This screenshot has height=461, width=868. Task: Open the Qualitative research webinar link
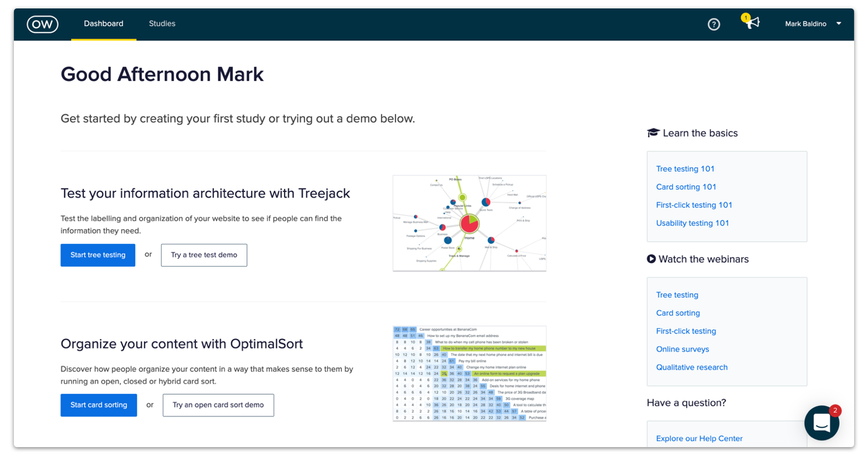click(692, 367)
